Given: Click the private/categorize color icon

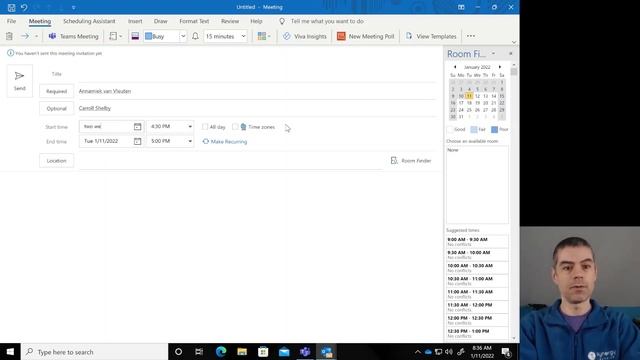Looking at the screenshot, I should tap(135, 36).
